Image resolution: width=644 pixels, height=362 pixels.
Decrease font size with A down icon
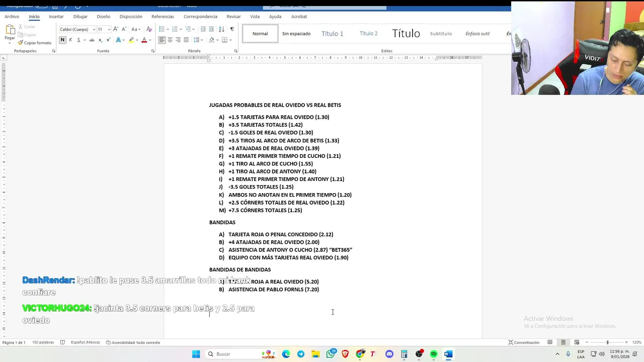pyautogui.click(x=123, y=29)
